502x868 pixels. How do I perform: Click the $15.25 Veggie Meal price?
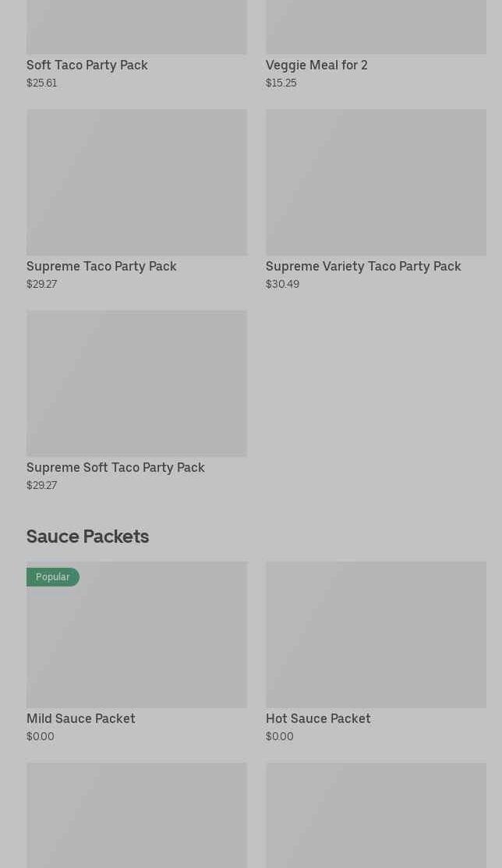(x=281, y=83)
